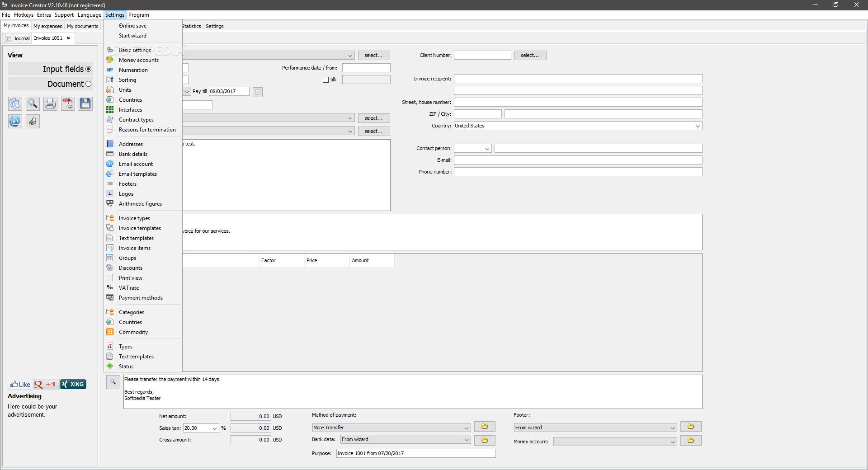Select the Document view radio button
868x470 pixels.
coord(88,84)
